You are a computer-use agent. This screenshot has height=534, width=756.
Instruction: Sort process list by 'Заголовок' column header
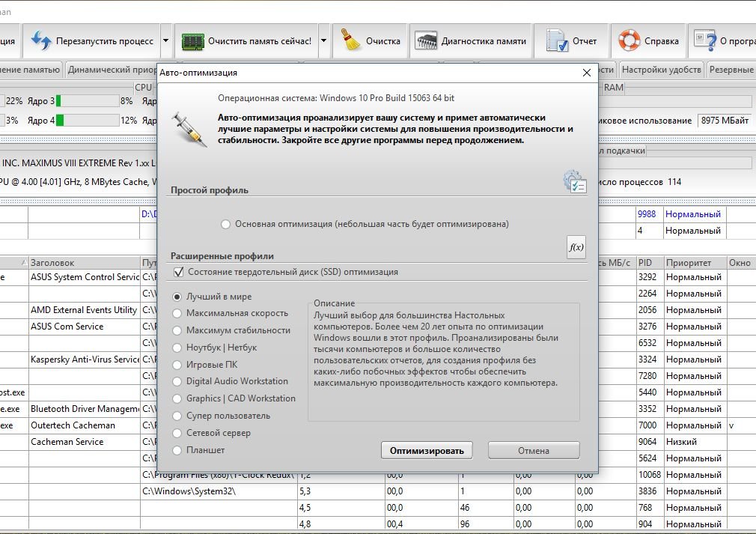84,263
